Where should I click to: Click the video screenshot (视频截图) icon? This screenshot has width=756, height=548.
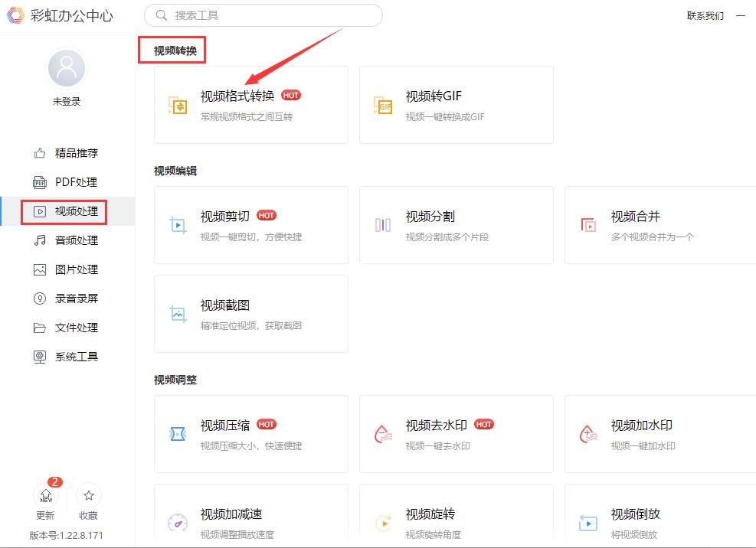[178, 315]
